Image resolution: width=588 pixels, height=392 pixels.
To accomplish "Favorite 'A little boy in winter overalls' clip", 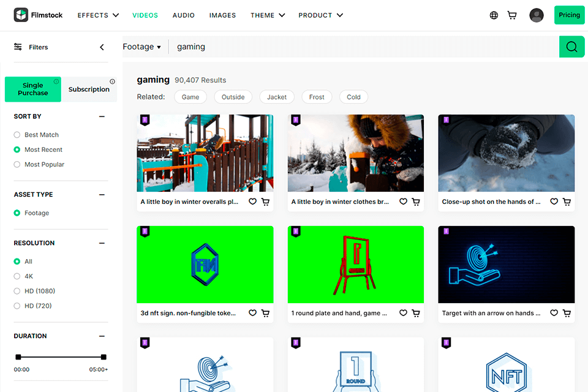I will 253,202.
